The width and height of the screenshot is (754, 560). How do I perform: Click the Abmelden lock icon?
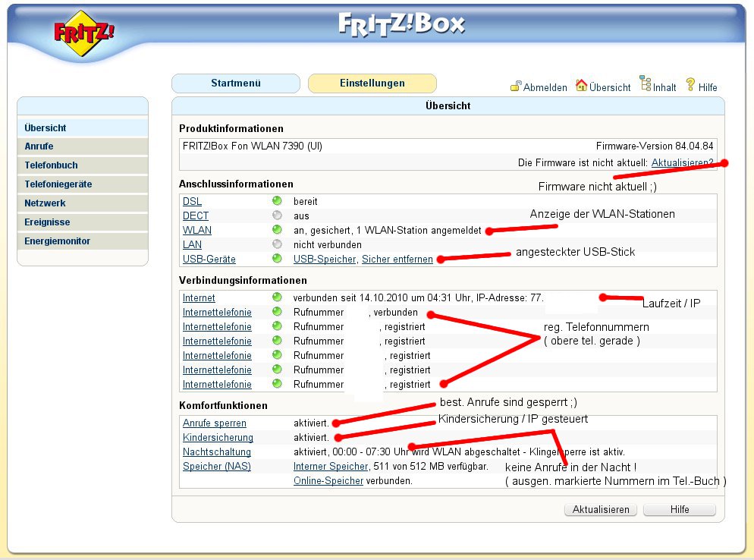[x=516, y=86]
